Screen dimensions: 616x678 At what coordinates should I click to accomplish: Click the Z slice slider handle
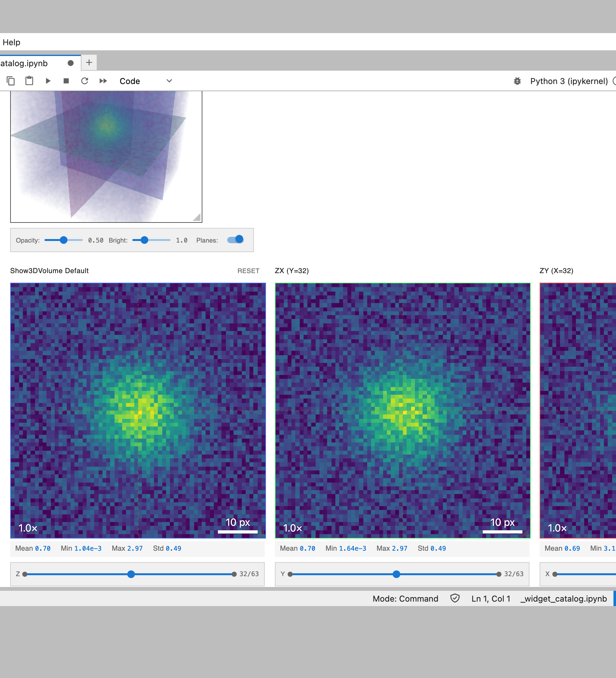click(131, 574)
